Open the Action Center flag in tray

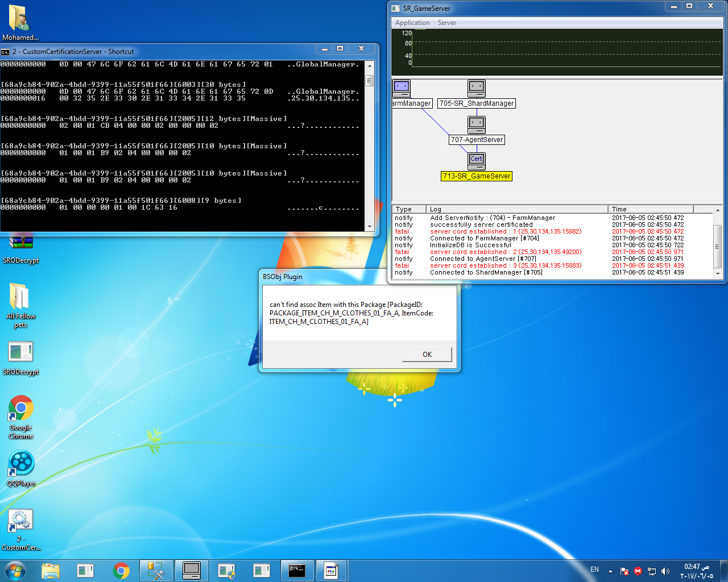click(624, 571)
